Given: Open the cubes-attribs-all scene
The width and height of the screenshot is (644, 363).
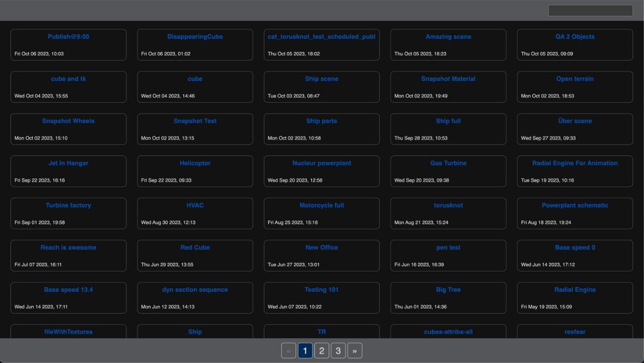Looking at the screenshot, I should point(448,332).
